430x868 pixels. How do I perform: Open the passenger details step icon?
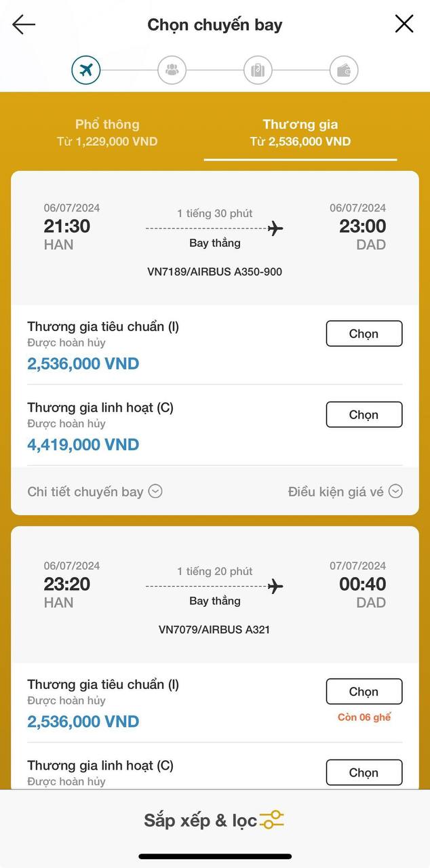coord(172,70)
